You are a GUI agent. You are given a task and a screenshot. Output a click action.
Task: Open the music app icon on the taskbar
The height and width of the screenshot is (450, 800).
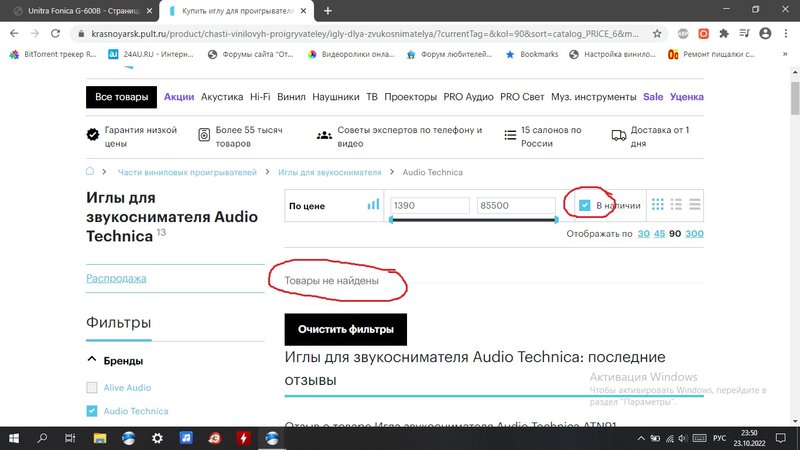tap(186, 438)
